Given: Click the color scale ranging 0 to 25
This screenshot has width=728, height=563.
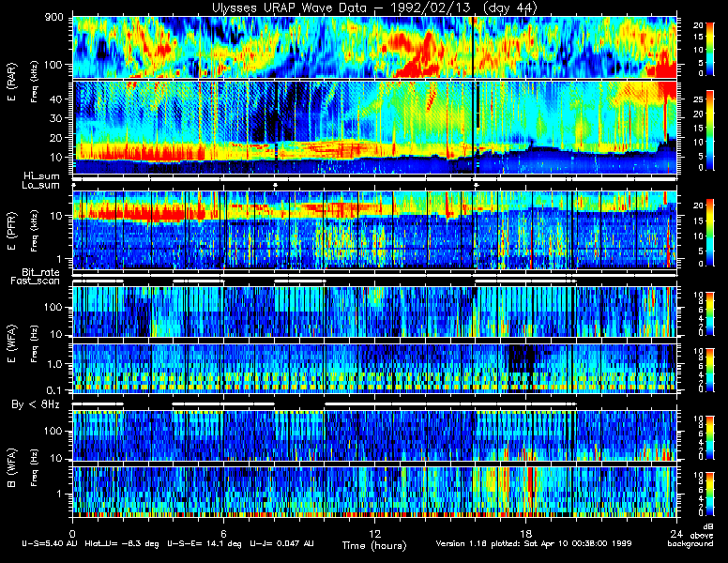Looking at the screenshot, I should tap(710, 130).
